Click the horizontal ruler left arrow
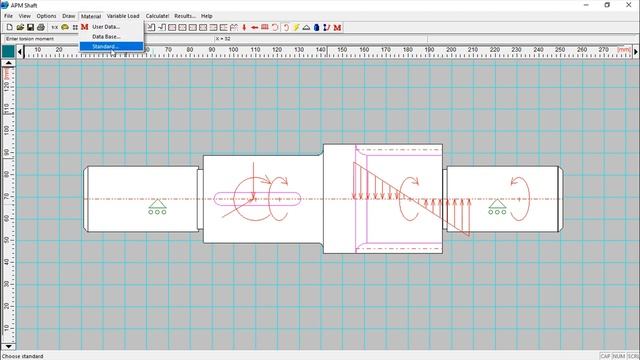 click(20, 52)
